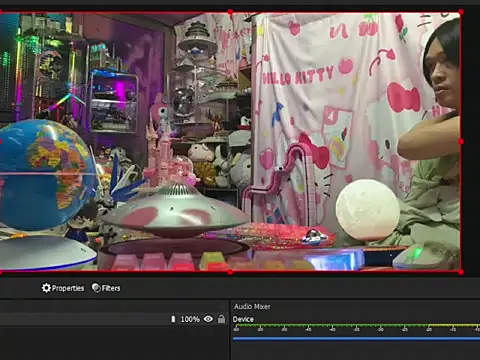Image resolution: width=480 pixels, height=360 pixels.
Task: Select the Device audio source label
Action: 243,319
